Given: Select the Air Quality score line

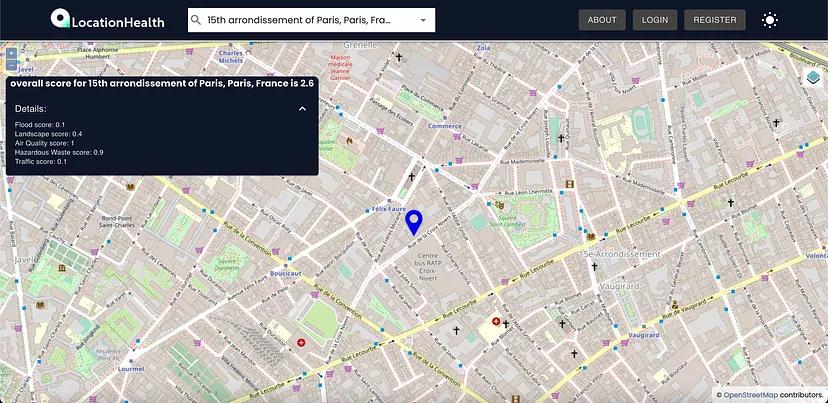Looking at the screenshot, I should (44, 143).
